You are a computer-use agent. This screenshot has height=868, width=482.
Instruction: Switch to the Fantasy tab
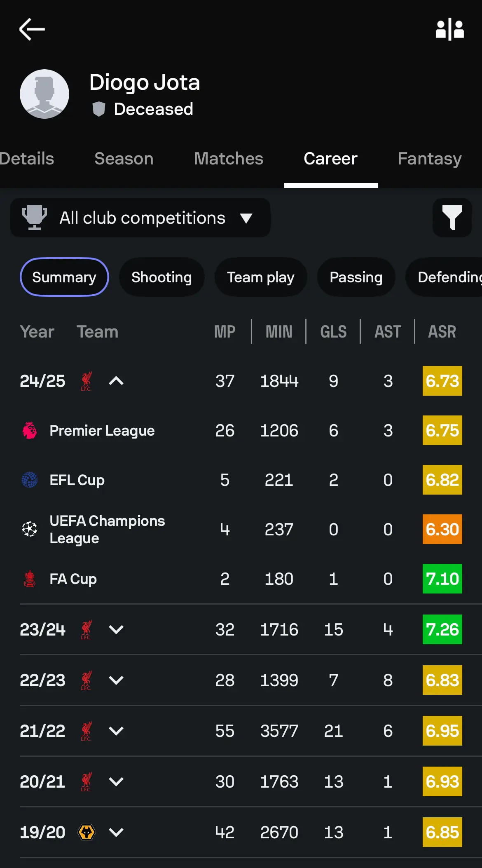tap(430, 159)
